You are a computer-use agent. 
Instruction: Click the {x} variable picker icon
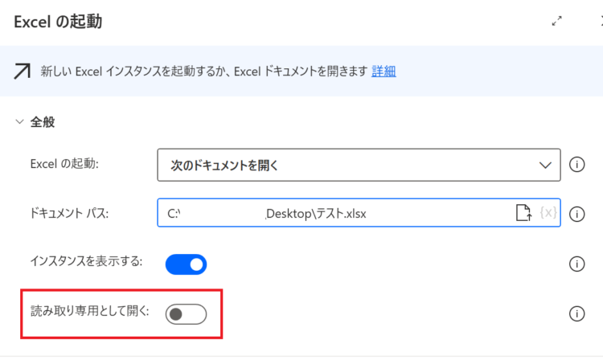548,212
